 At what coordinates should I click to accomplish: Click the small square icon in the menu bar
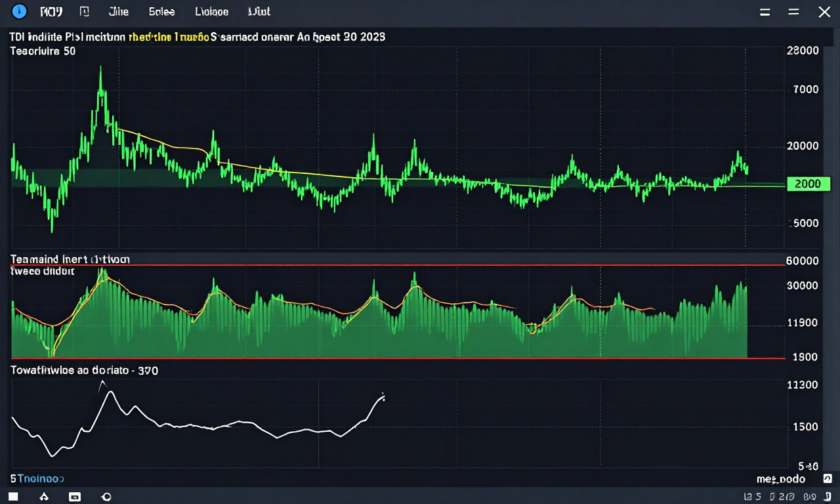[84, 11]
